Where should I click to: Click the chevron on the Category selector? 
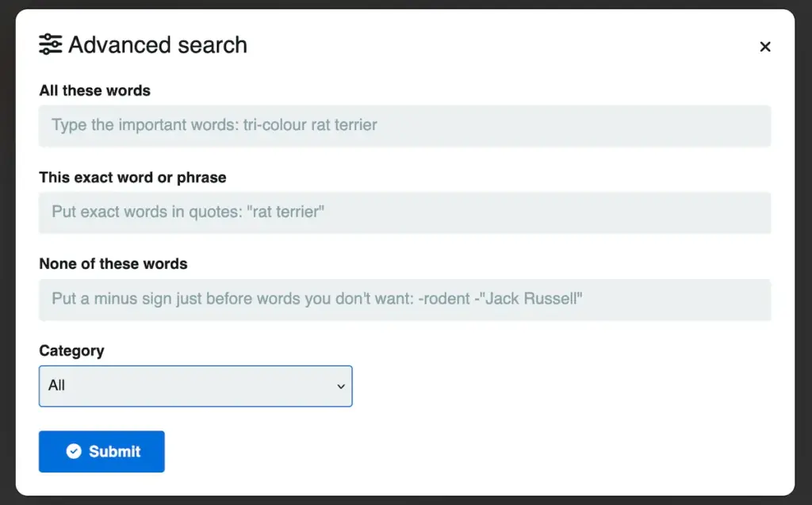(341, 386)
